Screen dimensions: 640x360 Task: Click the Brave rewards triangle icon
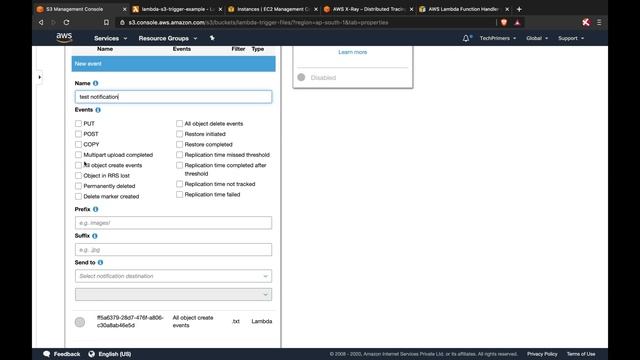point(517,22)
